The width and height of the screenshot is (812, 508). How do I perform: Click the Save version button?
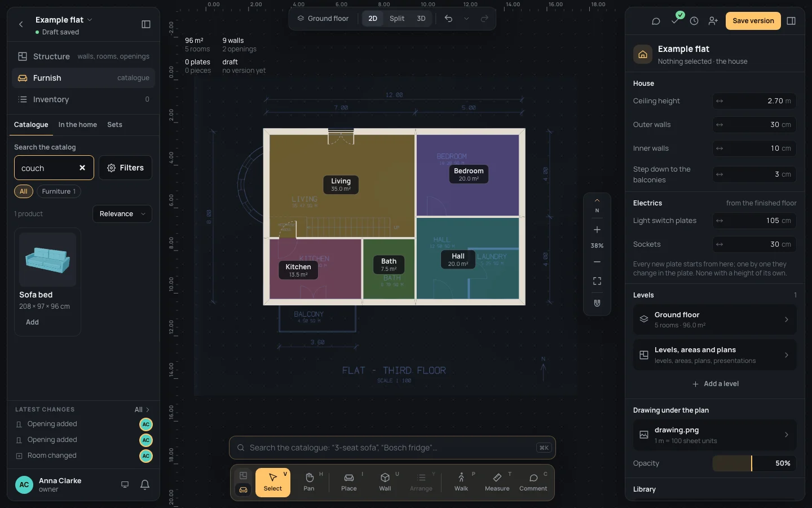(x=753, y=21)
